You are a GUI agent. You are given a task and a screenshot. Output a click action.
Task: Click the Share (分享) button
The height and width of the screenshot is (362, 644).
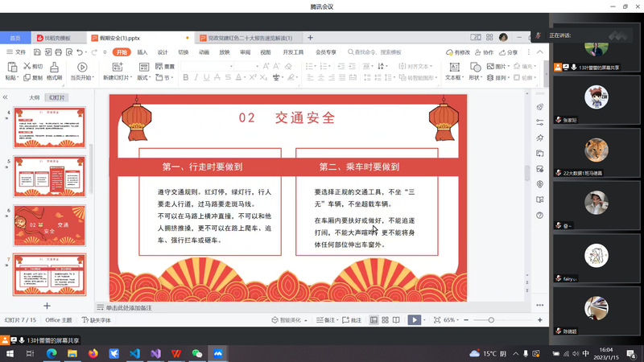[509, 52]
